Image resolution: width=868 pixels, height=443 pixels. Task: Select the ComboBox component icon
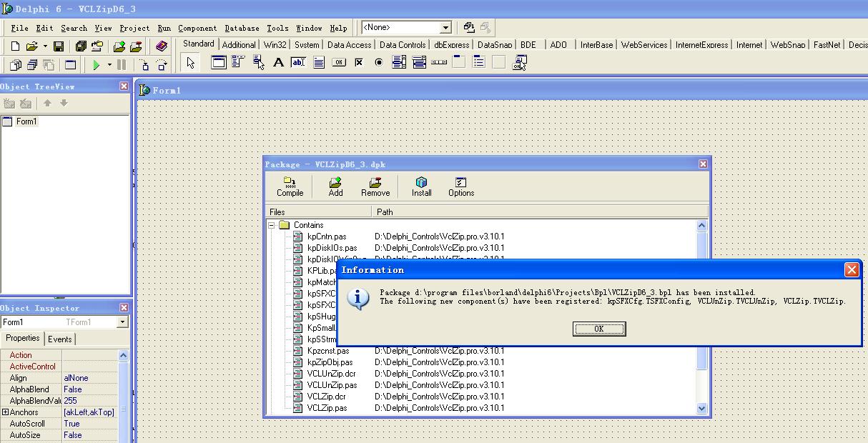tap(419, 63)
